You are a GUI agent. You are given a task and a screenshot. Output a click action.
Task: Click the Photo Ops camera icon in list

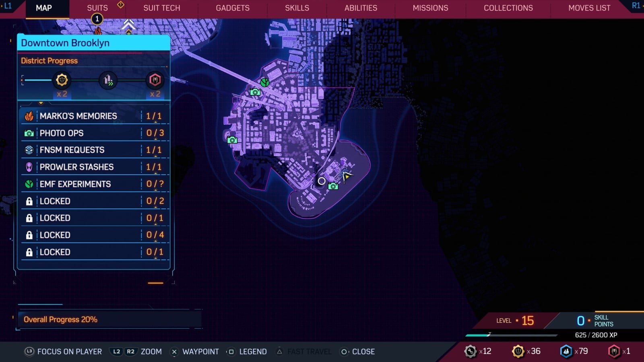[29, 133]
